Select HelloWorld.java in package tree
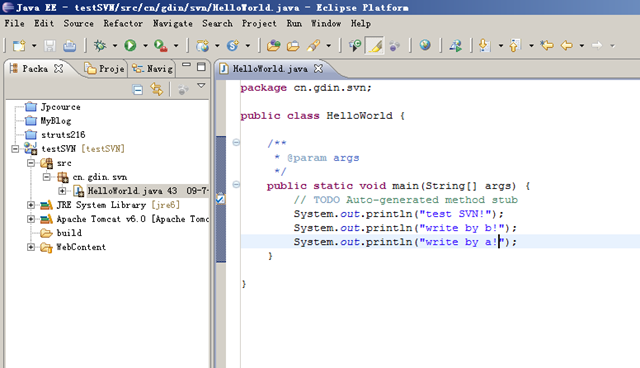Screen dimensions: 640x368 click(132, 191)
